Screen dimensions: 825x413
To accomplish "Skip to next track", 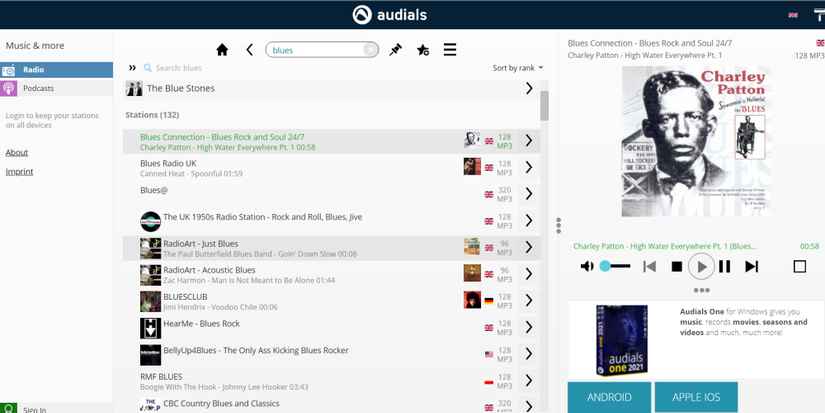I will [x=751, y=266].
